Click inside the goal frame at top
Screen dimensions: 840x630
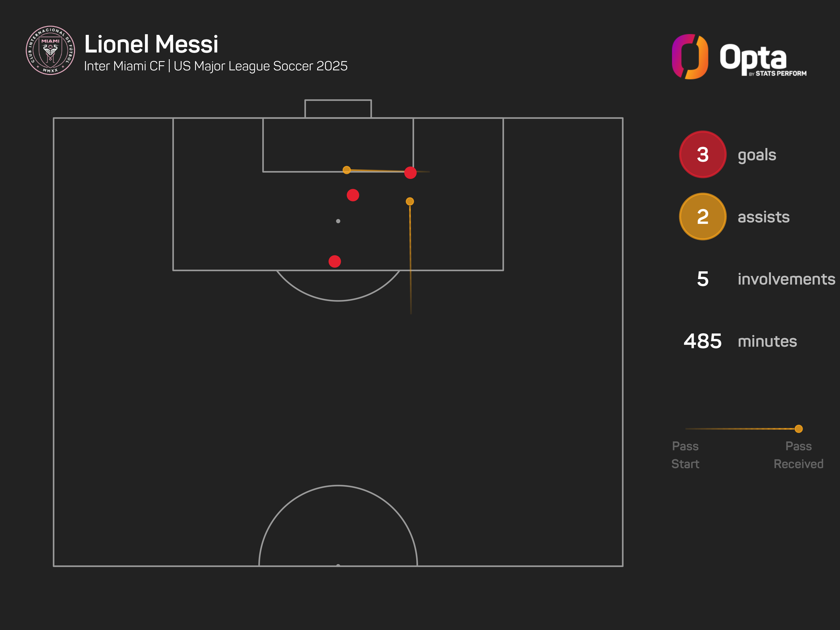tap(338, 109)
